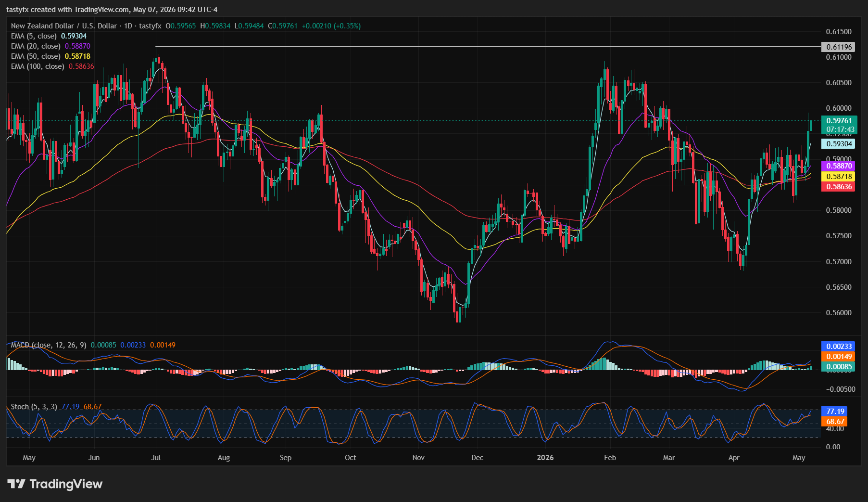The width and height of the screenshot is (868, 502).
Task: Click the teal 0.00085 MACD axis label
Action: click(x=839, y=367)
